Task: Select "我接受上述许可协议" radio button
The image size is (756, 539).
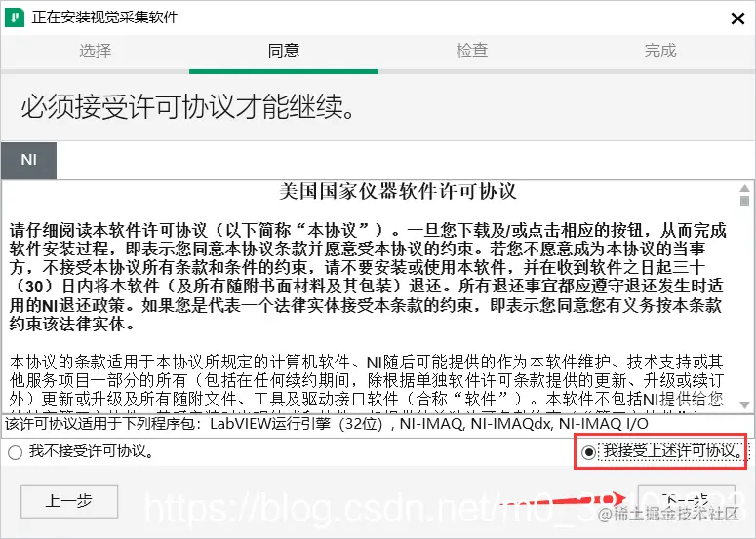Action: pyautogui.click(x=588, y=452)
